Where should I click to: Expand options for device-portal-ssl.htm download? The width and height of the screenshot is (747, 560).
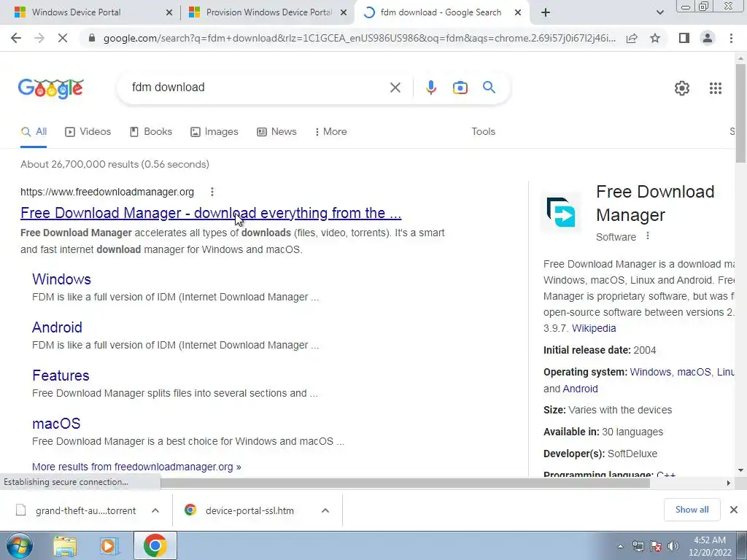tap(325, 510)
